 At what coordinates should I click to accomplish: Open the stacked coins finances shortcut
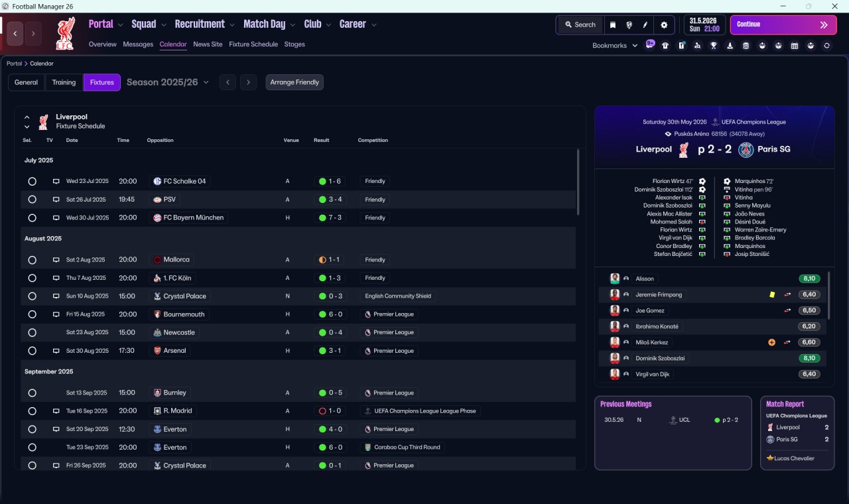746,46
